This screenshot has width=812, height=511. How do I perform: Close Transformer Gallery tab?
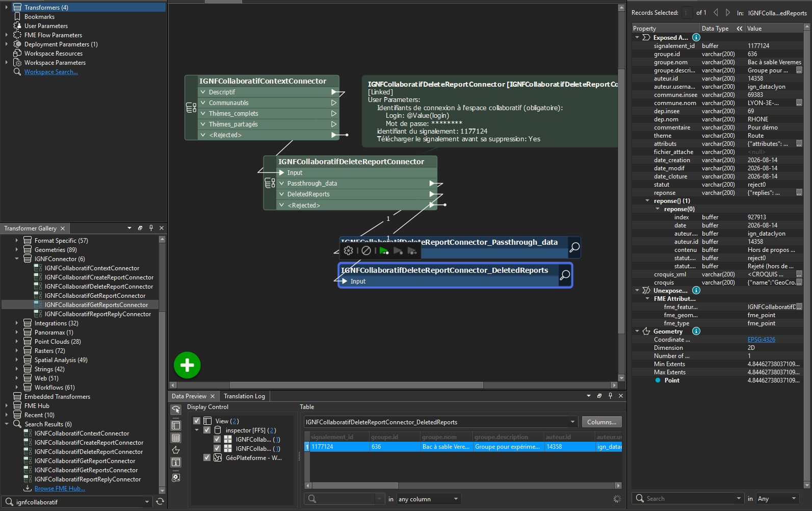tap(63, 228)
